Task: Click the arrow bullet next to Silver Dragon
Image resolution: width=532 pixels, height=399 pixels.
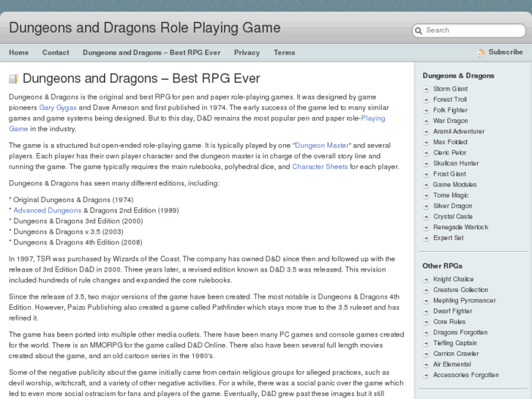Action: point(426,206)
